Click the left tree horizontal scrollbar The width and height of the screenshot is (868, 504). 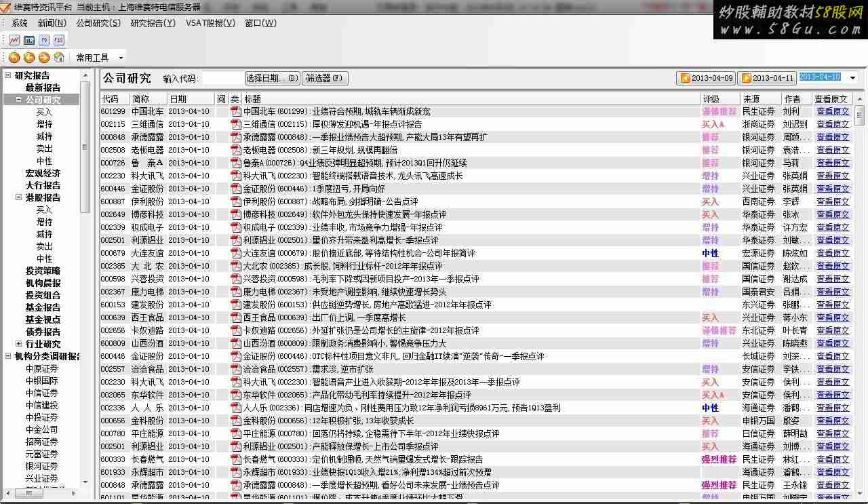point(41,493)
